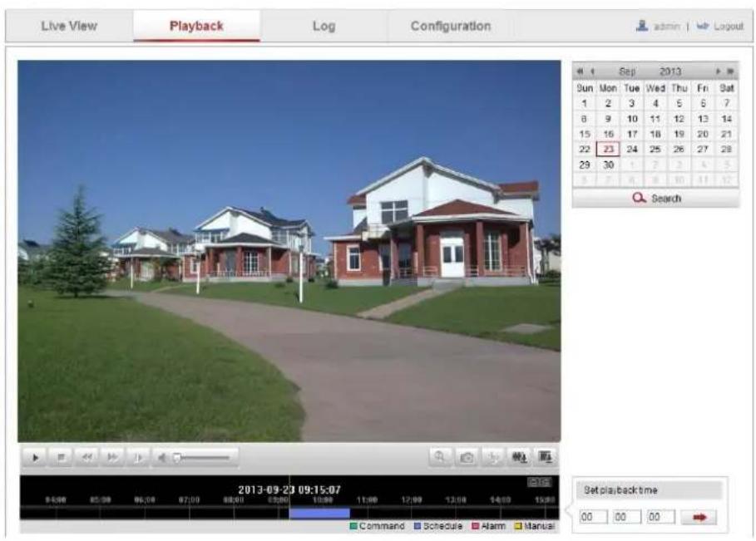Select September 1 in the calendar
756x541 pixels.
tap(585, 103)
